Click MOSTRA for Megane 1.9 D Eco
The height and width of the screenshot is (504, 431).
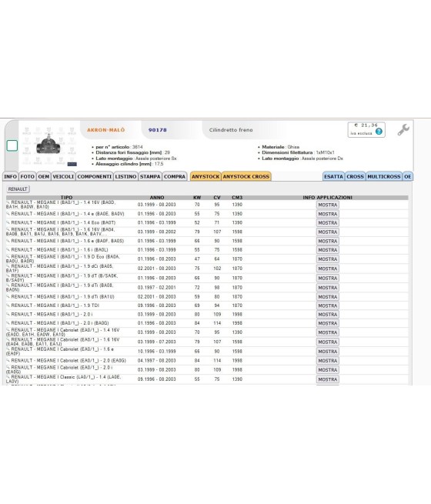(x=328, y=259)
